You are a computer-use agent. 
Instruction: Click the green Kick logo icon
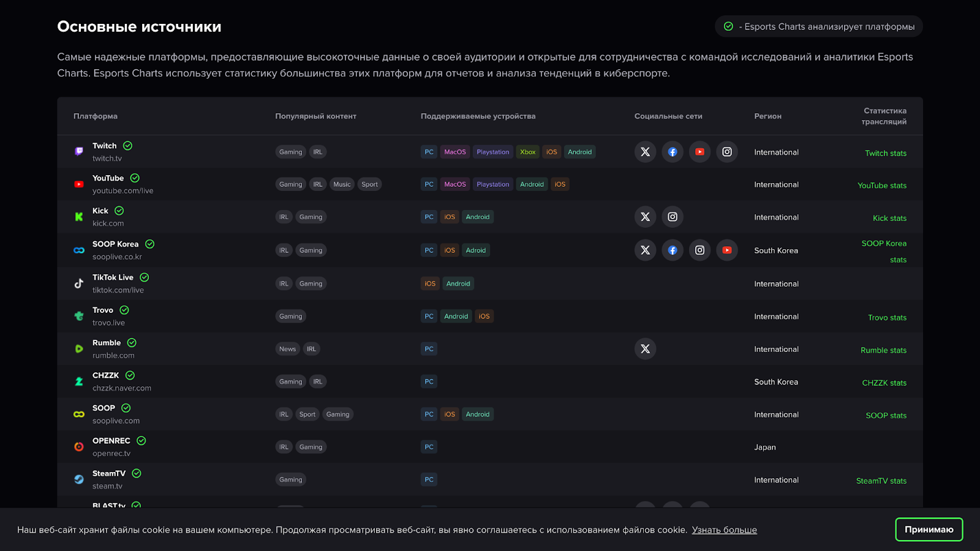click(79, 217)
